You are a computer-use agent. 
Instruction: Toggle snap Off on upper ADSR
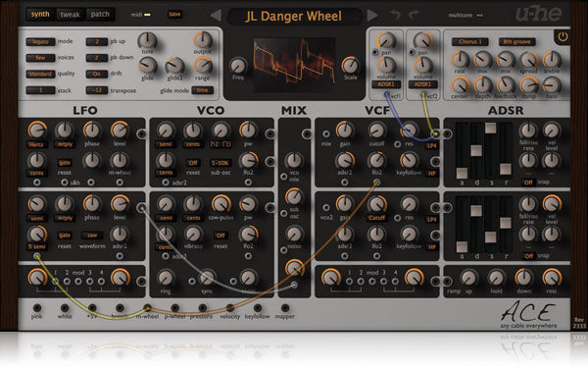coord(528,183)
